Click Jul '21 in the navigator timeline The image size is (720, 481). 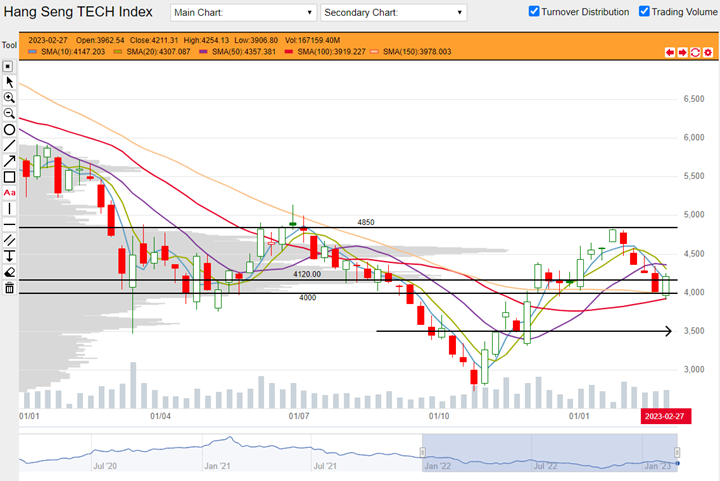[325, 466]
